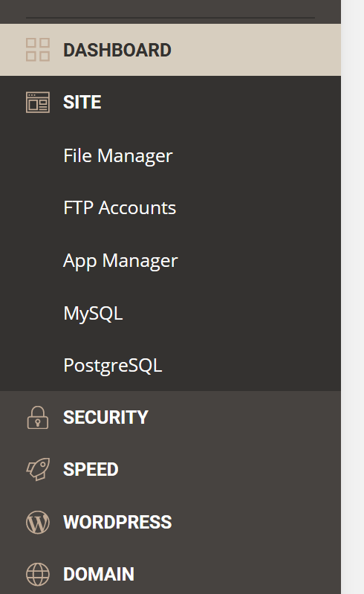Image resolution: width=364 pixels, height=594 pixels.
Task: Expand the WORDPRESS section label
Action: [117, 522]
